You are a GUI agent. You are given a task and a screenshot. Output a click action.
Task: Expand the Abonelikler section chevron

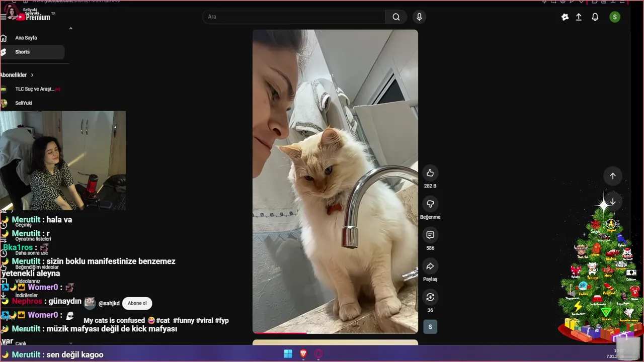tap(32, 75)
